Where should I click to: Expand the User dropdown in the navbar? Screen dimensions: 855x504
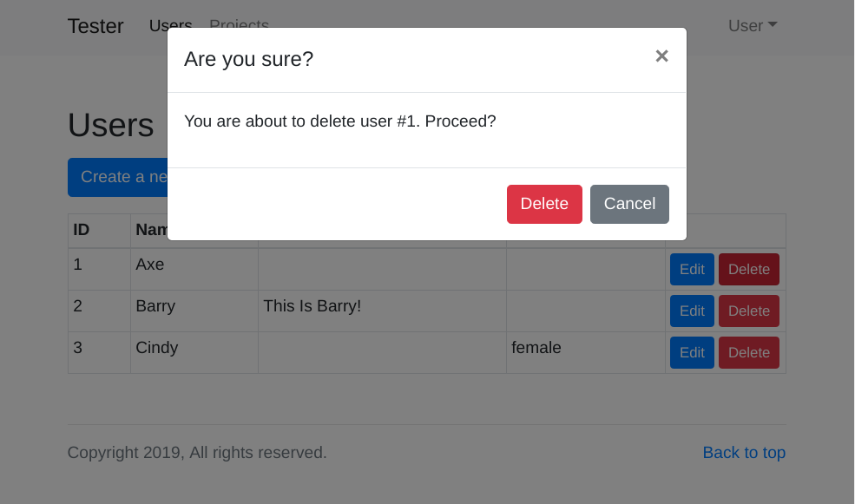[752, 26]
